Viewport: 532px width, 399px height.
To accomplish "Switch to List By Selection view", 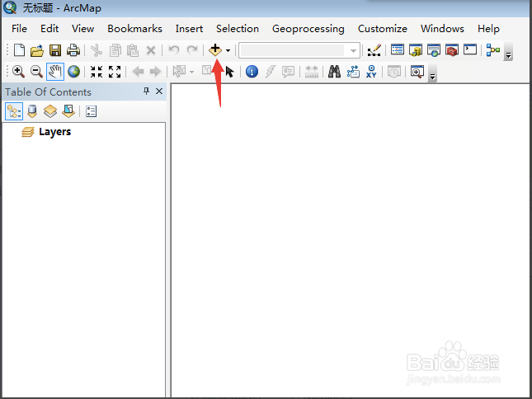I will [68, 111].
